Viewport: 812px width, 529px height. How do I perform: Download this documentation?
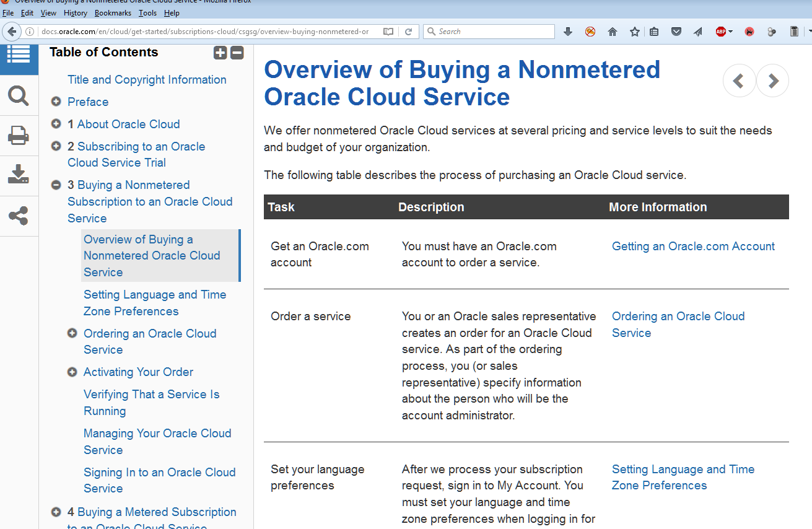coord(19,175)
